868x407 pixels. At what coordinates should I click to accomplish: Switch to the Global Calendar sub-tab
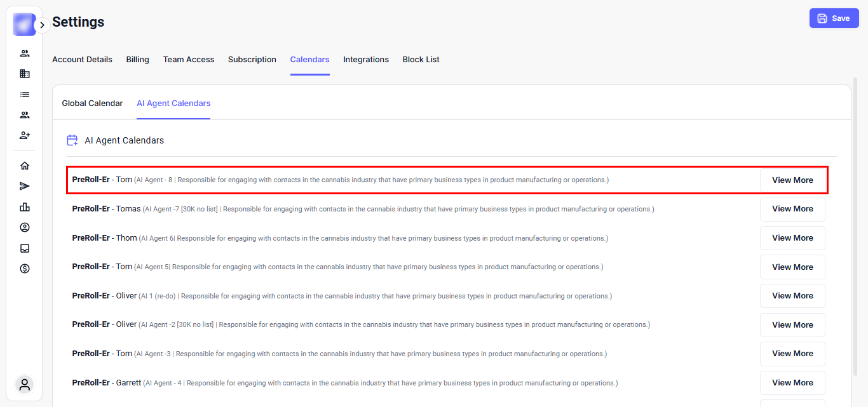click(x=92, y=103)
